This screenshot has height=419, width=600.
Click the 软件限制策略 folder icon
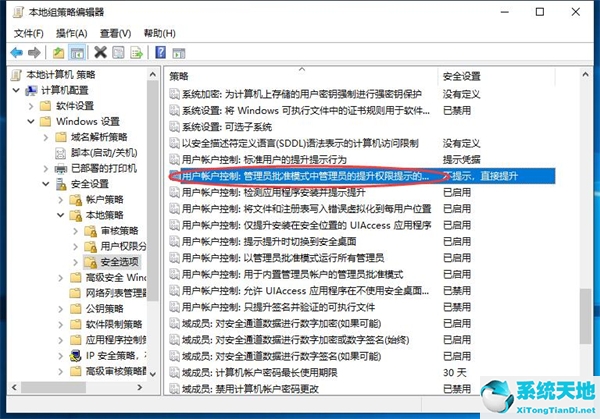tap(76, 324)
